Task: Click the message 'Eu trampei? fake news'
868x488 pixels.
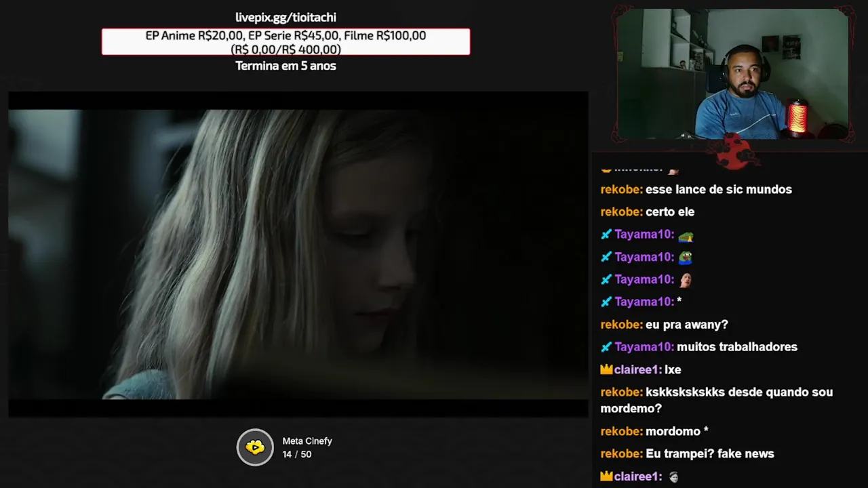Action: [x=710, y=454]
